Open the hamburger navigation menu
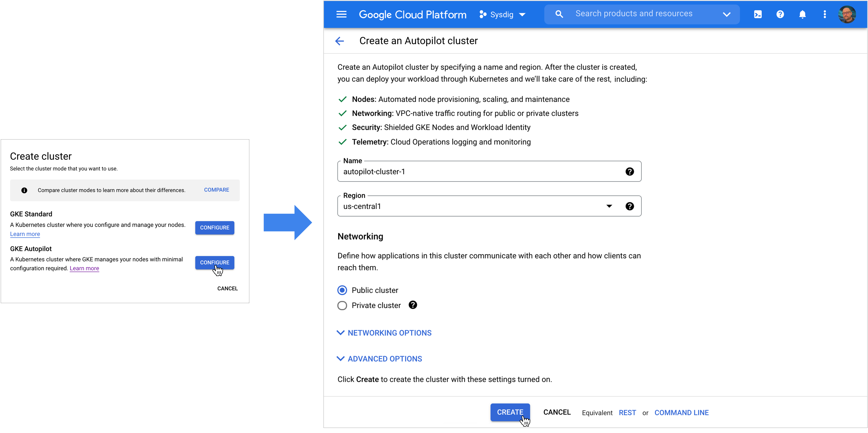The height and width of the screenshot is (433, 868). (341, 14)
